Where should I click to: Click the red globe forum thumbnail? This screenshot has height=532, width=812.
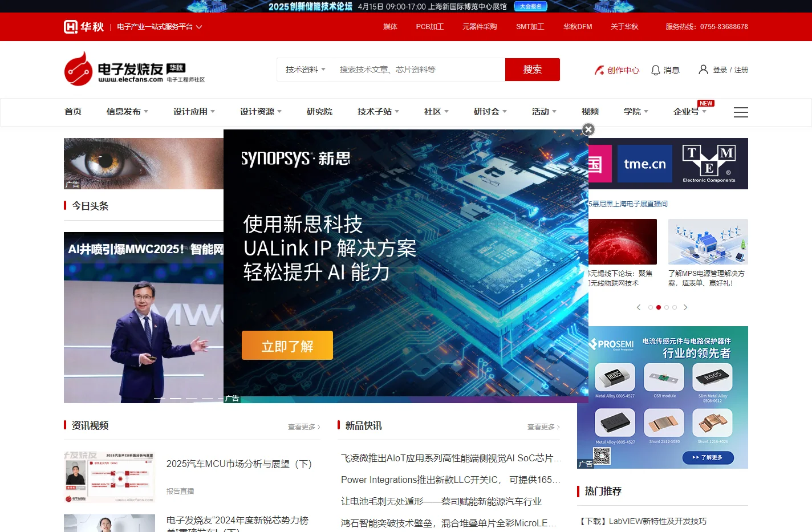623,242
